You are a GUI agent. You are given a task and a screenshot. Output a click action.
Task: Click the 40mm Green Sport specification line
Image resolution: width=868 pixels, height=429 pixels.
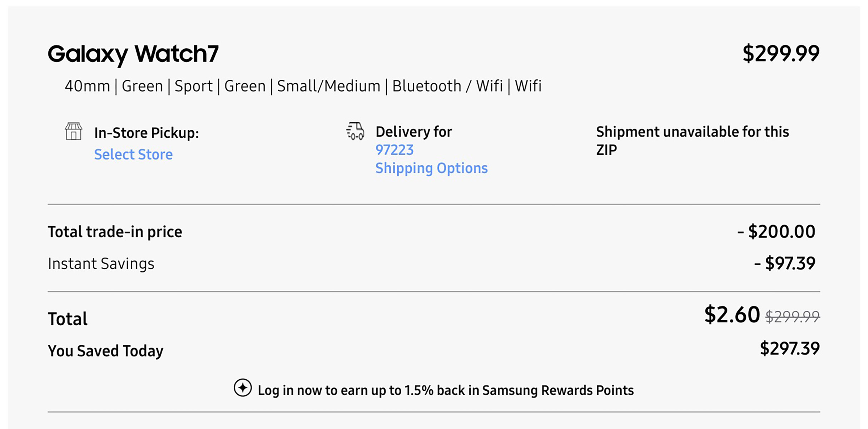tap(303, 86)
